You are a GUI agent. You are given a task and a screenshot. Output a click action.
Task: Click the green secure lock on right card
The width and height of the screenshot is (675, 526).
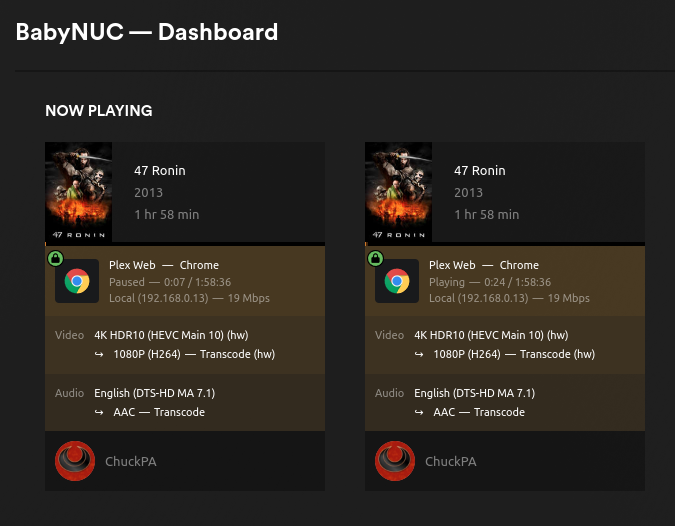click(x=375, y=259)
